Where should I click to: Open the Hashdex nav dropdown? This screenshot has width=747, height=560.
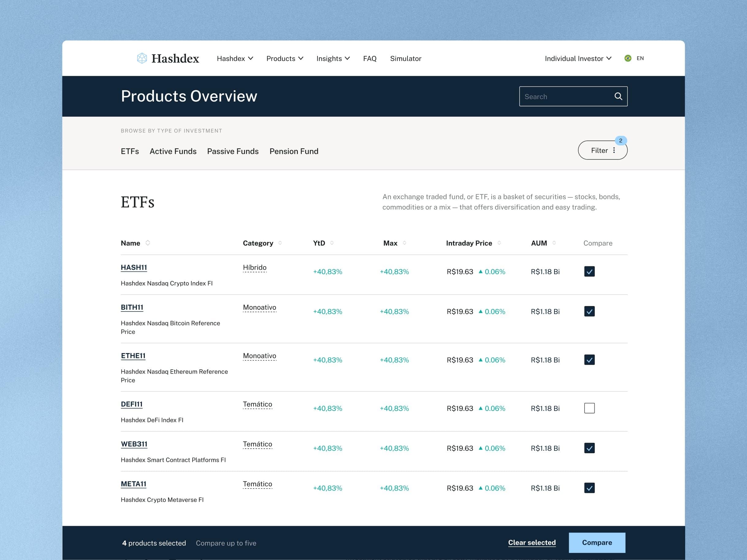coord(235,59)
